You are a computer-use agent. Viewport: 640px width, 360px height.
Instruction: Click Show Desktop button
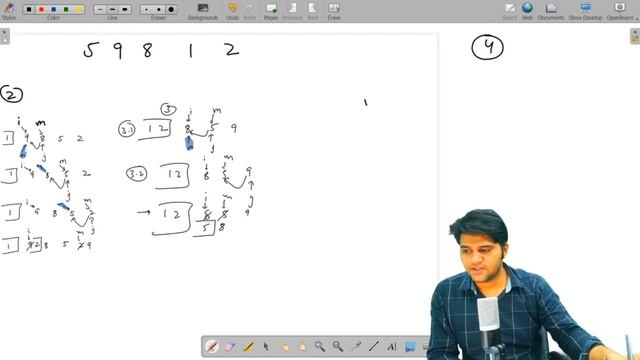(x=585, y=11)
